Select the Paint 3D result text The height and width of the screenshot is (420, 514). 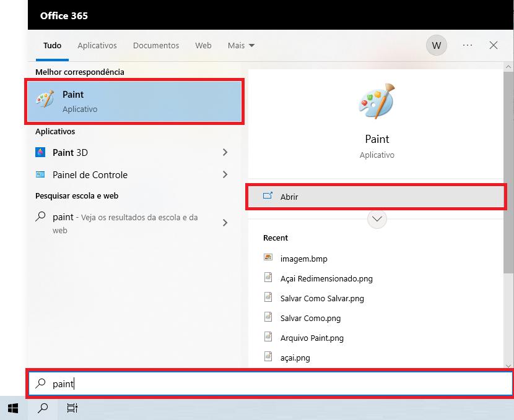tap(70, 153)
